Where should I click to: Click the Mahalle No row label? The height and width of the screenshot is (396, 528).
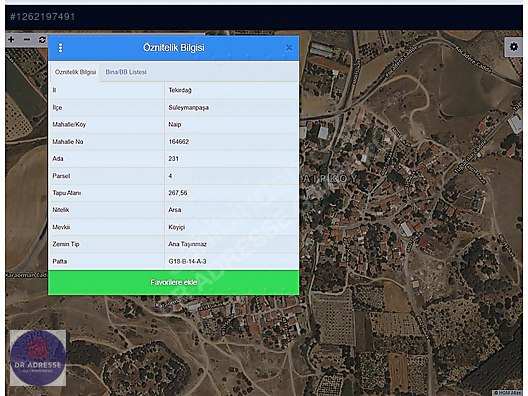coord(68,142)
